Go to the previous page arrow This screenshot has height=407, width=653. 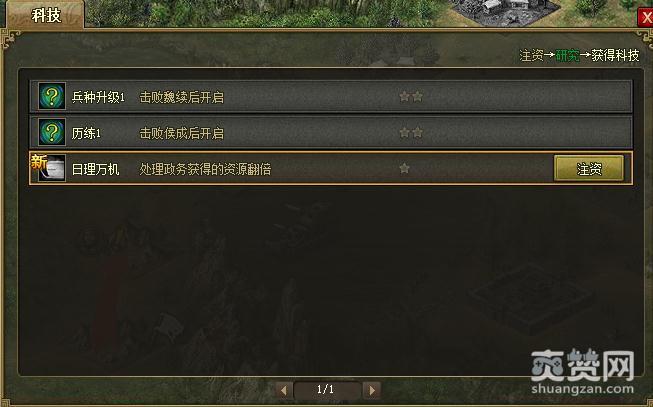point(284,390)
